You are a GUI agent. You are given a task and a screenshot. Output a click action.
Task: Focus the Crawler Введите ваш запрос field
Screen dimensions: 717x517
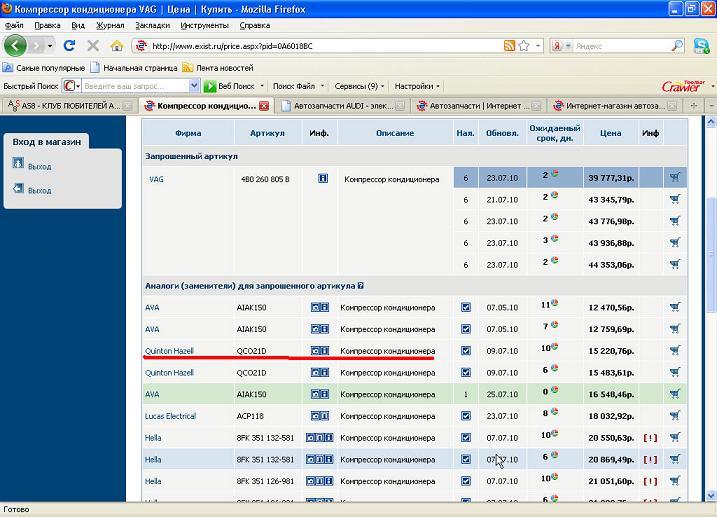[135, 85]
